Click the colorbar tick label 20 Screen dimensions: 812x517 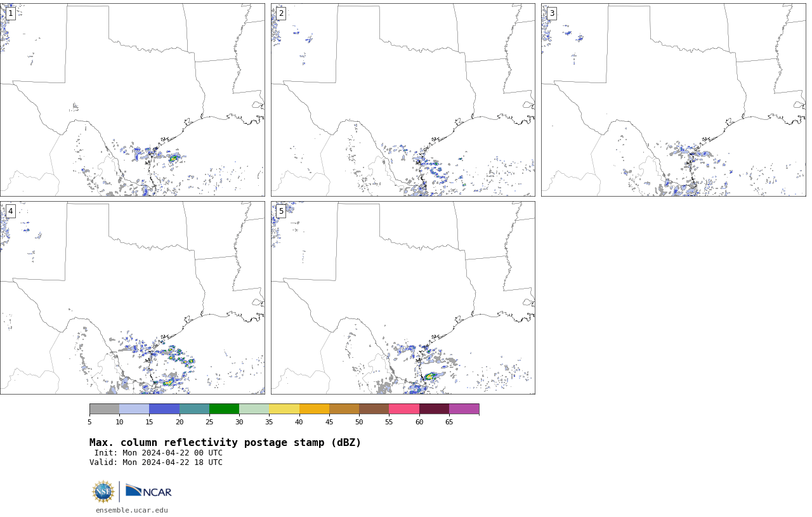(x=180, y=422)
